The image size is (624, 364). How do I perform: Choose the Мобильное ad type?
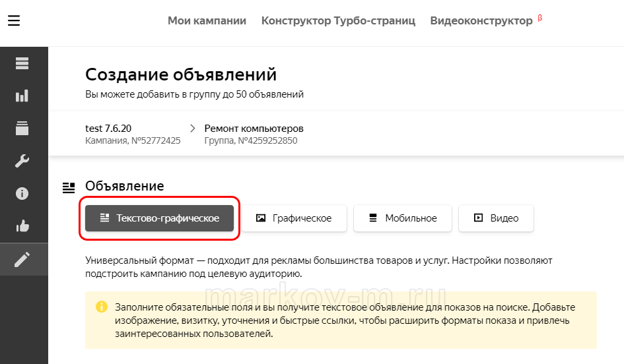coord(403,218)
